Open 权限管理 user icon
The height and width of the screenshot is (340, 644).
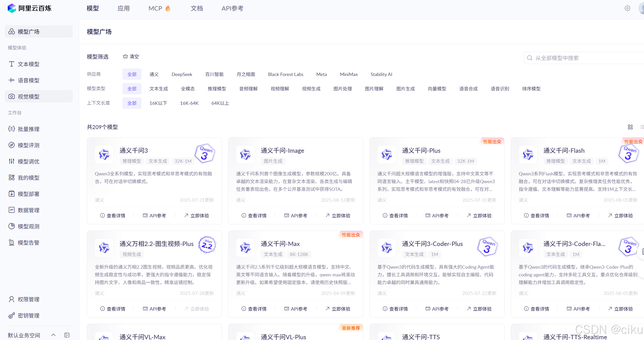[12, 299]
